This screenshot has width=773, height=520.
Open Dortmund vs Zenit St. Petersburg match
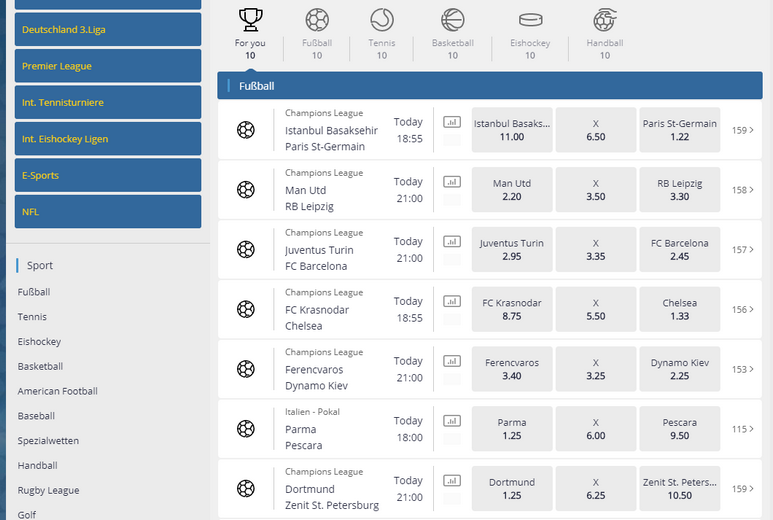(332, 497)
